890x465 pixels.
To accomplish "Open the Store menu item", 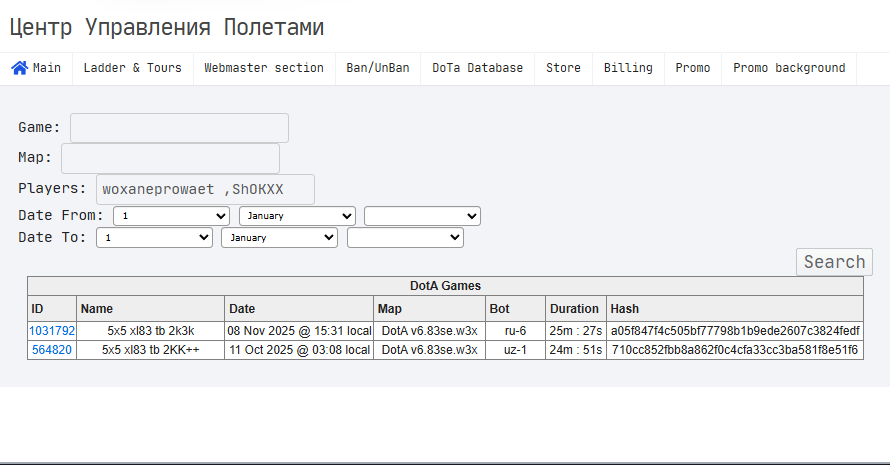I will [x=564, y=68].
